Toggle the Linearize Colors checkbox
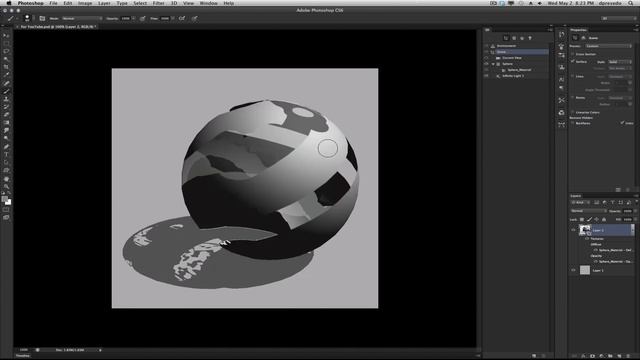This screenshot has height=360, width=640. (573, 112)
